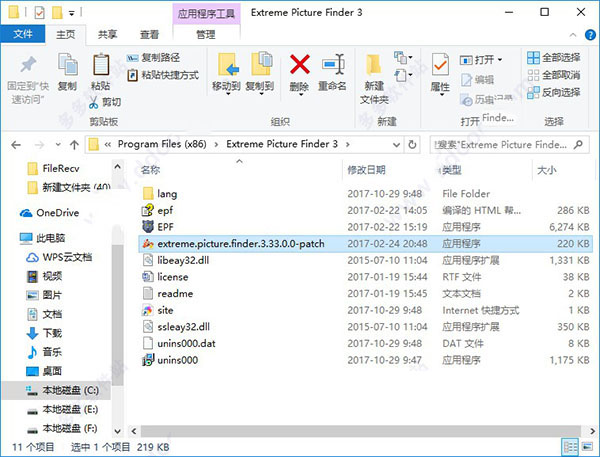Viewport: 600px width, 457px height.
Task: Click the horizontal scrollbar of the file list
Action: [x=360, y=431]
